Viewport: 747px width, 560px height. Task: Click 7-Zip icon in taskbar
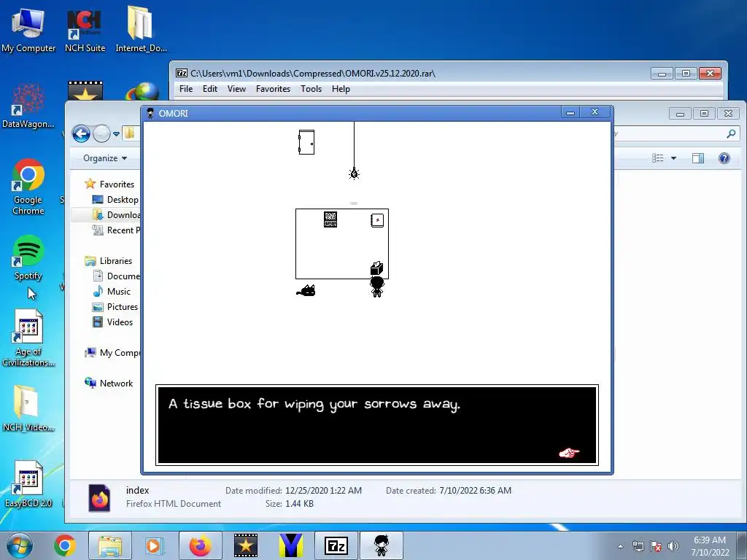tap(336, 545)
